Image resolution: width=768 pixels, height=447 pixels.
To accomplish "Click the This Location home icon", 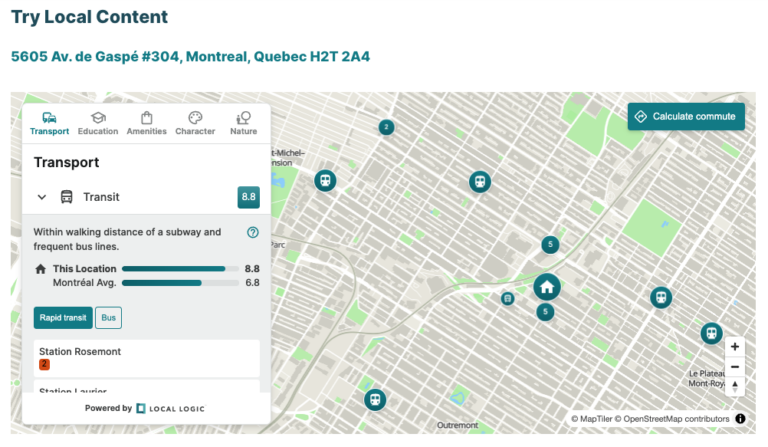I will (41, 269).
